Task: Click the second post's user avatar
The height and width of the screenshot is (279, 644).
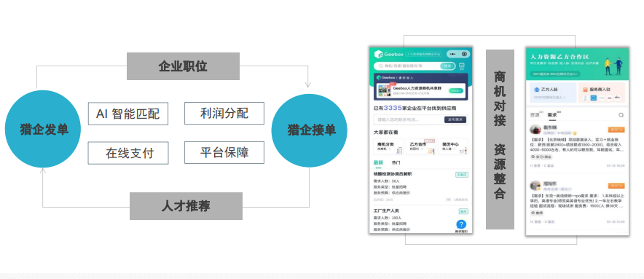Action: click(x=535, y=186)
